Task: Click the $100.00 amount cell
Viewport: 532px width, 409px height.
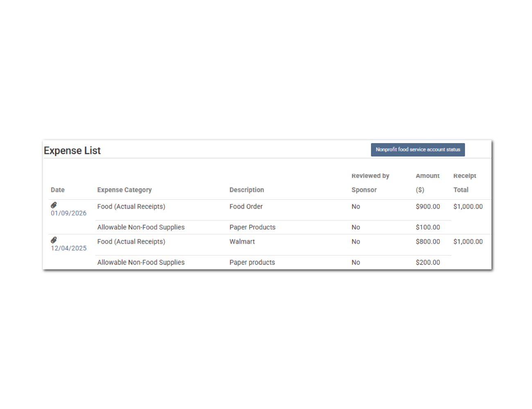Action: click(x=428, y=227)
